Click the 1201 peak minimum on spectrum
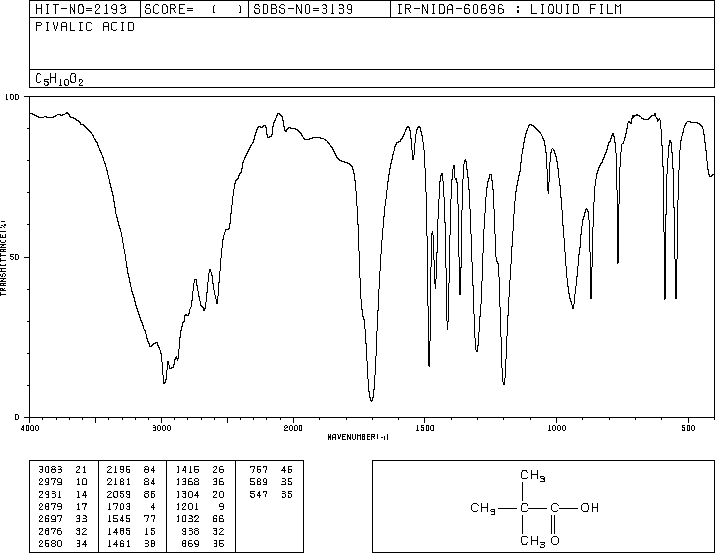 coord(504,383)
